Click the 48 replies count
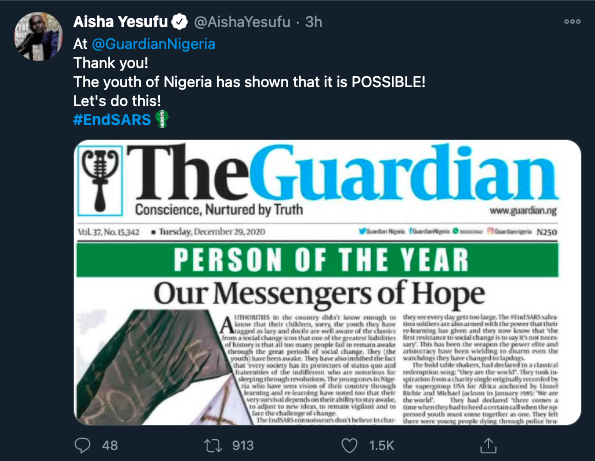 click(x=110, y=445)
